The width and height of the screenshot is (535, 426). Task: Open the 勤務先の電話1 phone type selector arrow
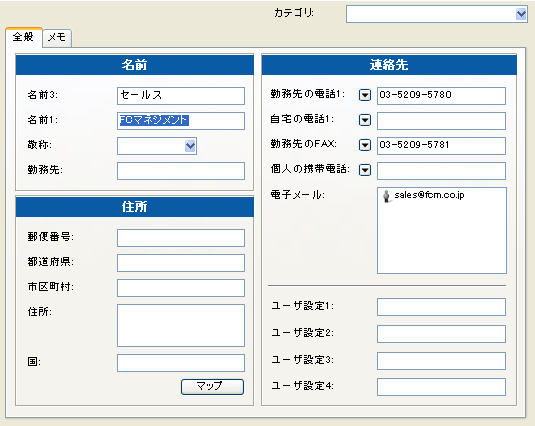[x=365, y=95]
